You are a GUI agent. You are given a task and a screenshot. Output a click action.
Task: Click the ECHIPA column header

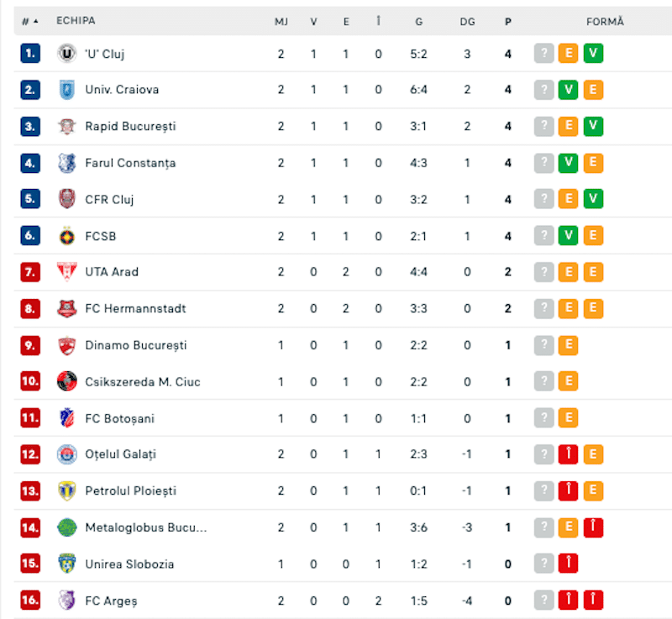pyautogui.click(x=76, y=20)
